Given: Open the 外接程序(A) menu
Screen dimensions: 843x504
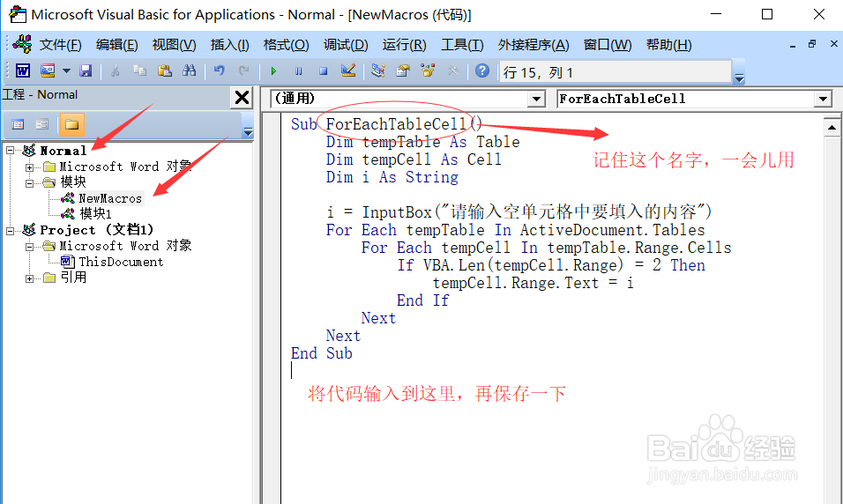Looking at the screenshot, I should [533, 45].
